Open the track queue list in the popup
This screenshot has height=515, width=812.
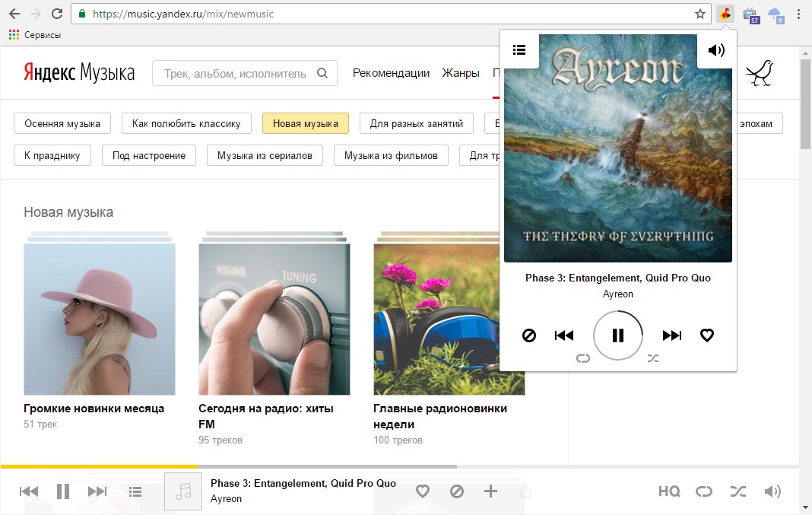519,49
